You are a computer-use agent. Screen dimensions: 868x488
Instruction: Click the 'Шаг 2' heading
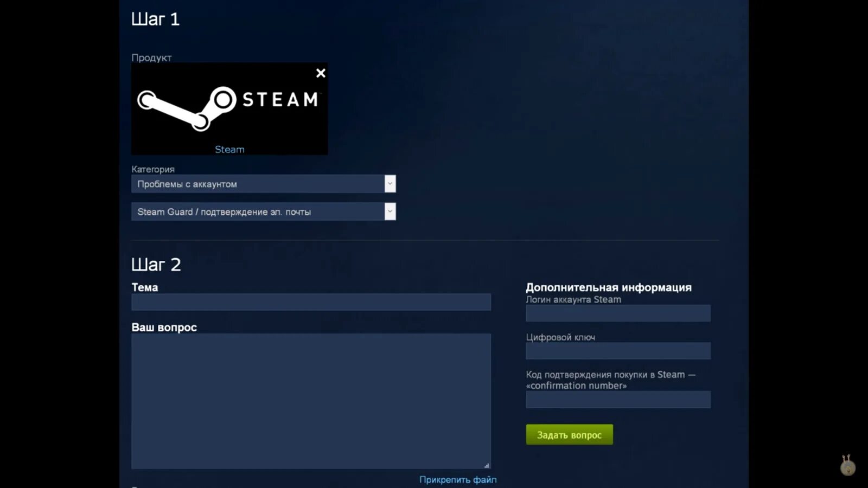[x=156, y=265]
